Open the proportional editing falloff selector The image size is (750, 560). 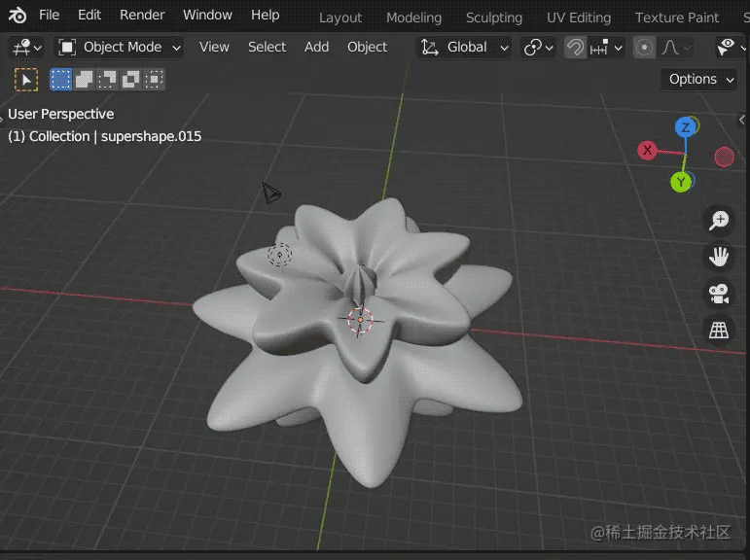click(x=675, y=48)
